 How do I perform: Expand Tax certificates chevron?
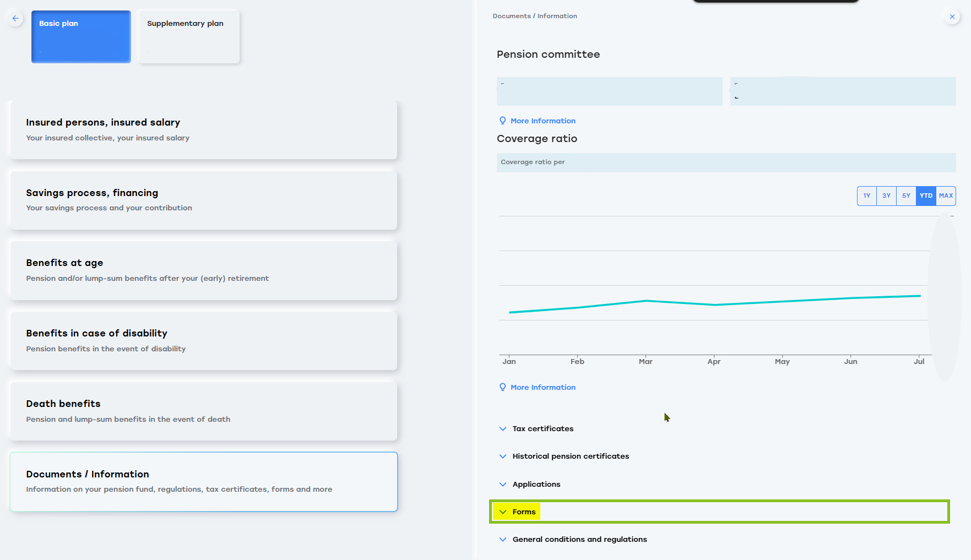(x=503, y=428)
